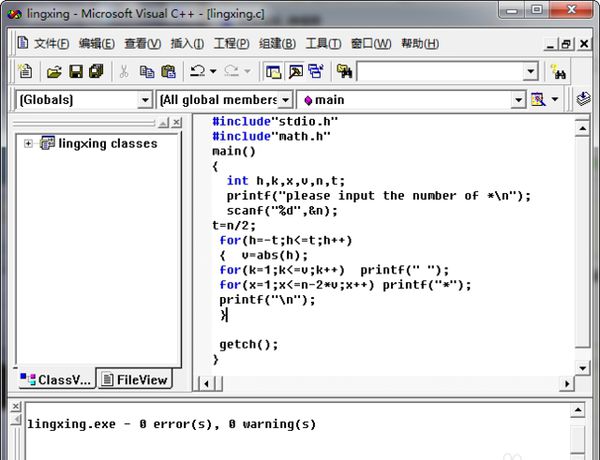
Task: Click the Undo arrow icon
Action: coord(197,72)
